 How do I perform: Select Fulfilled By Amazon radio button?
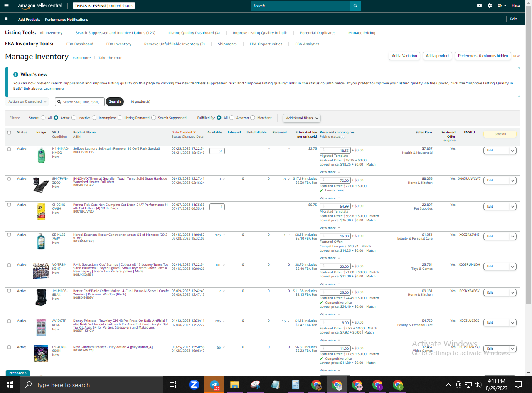232,118
